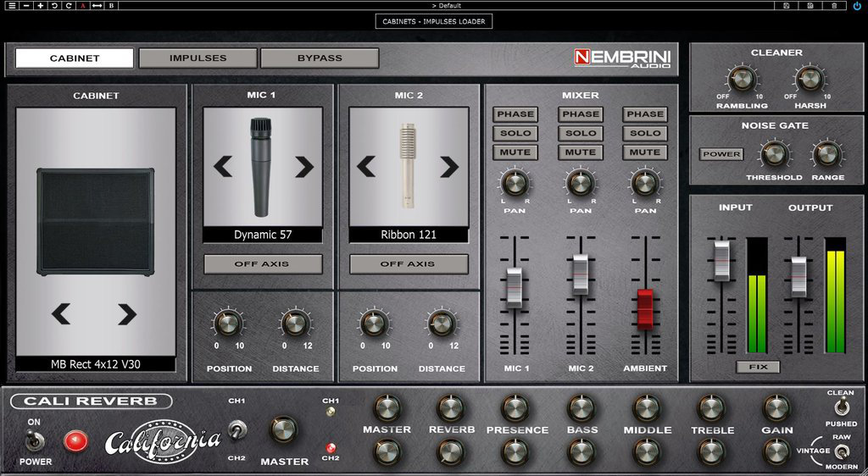Toggle Off Axis for MIC 2

point(409,264)
